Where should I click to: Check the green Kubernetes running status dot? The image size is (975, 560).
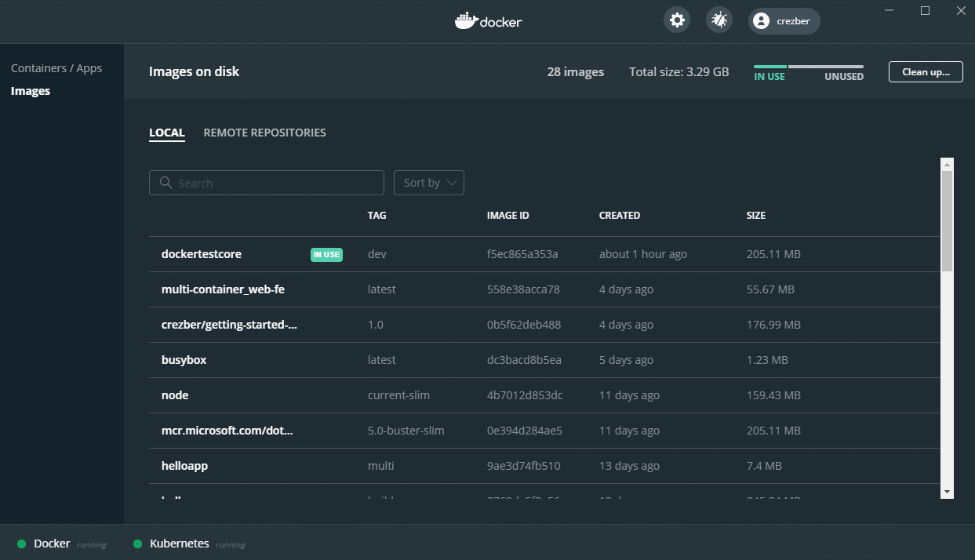[137, 544]
